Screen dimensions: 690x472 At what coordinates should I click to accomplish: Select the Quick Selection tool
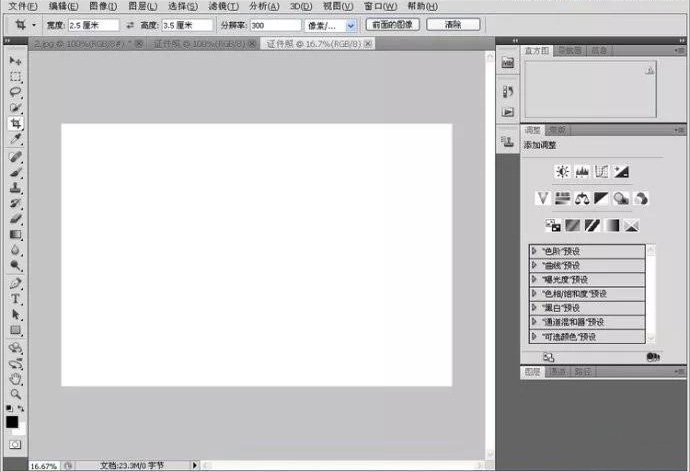point(15,108)
